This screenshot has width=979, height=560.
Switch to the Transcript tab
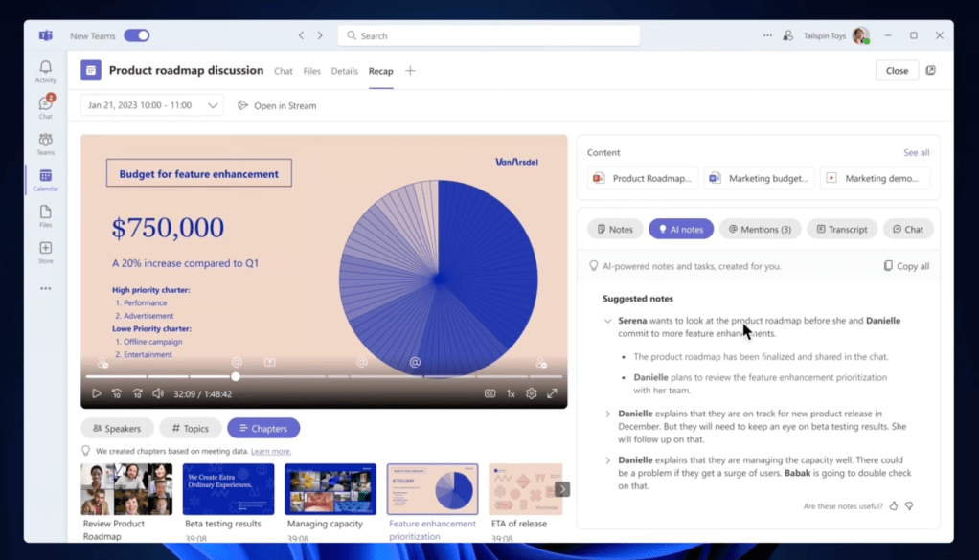click(x=841, y=229)
